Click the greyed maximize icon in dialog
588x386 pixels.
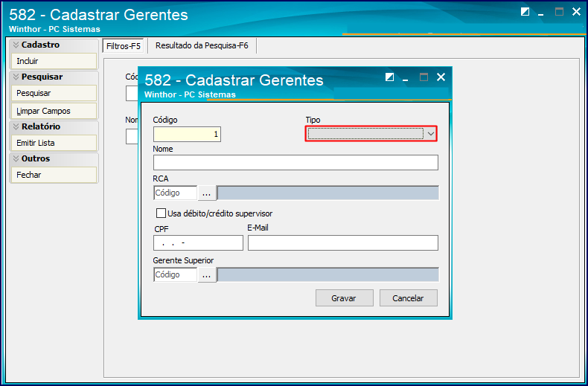424,77
